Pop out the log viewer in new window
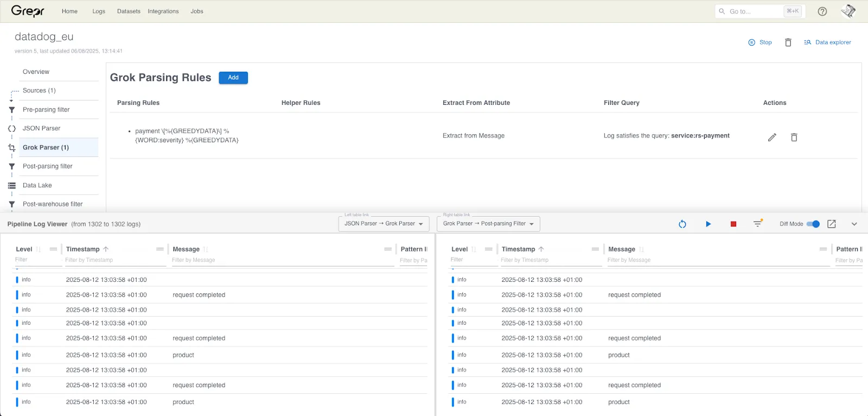The image size is (868, 416). pyautogui.click(x=832, y=224)
